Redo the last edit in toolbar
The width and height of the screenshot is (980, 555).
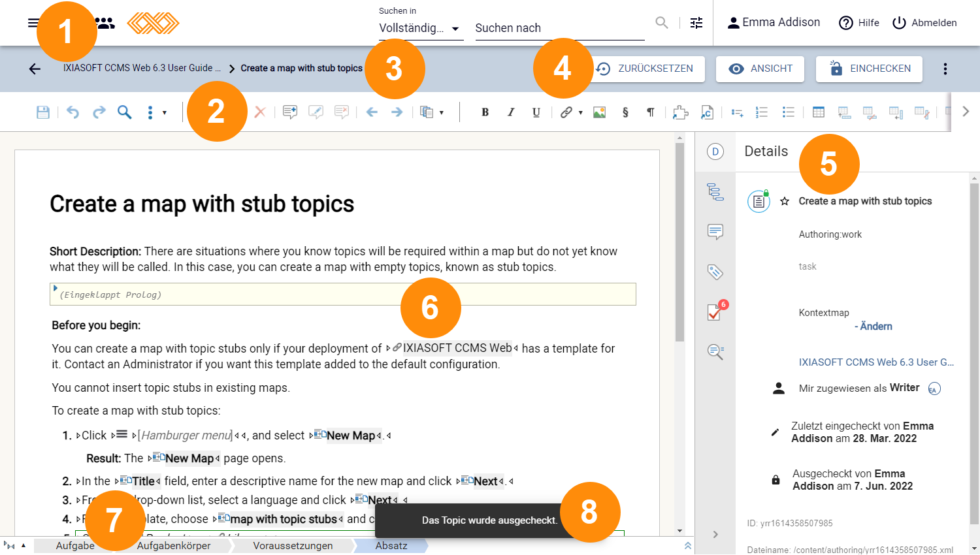tap(99, 112)
